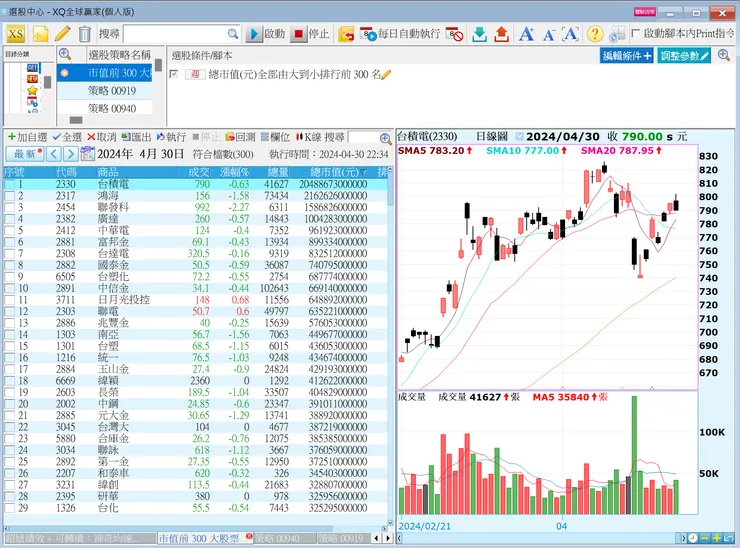Image resolution: width=740 pixels, height=548 pixels.
Task: Check the box for row 3 聯發科
Action: point(9,207)
